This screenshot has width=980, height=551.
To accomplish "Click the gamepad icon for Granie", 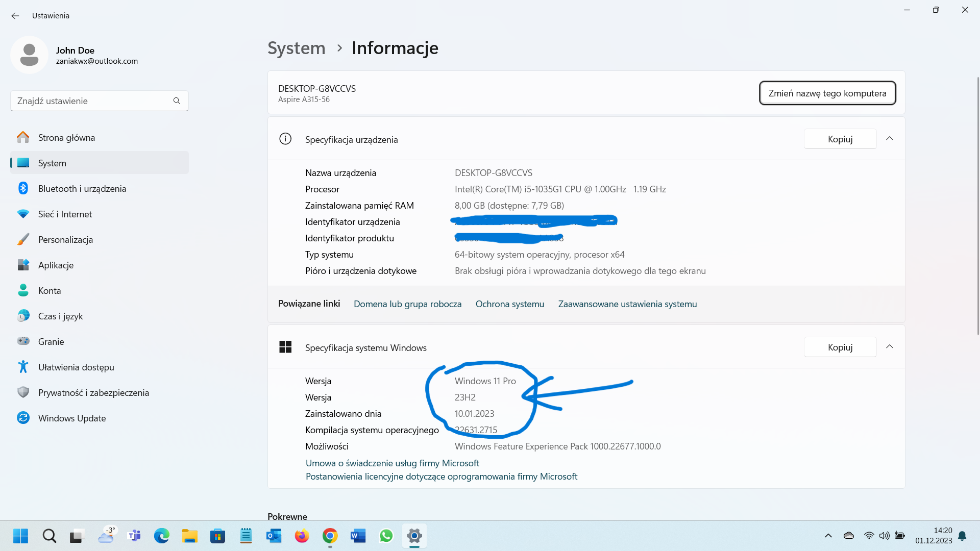I will 23,341.
